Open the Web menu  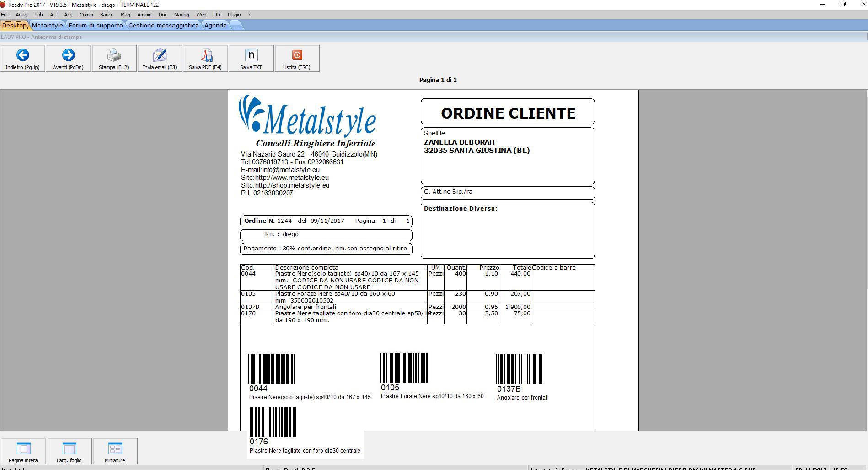pos(201,15)
